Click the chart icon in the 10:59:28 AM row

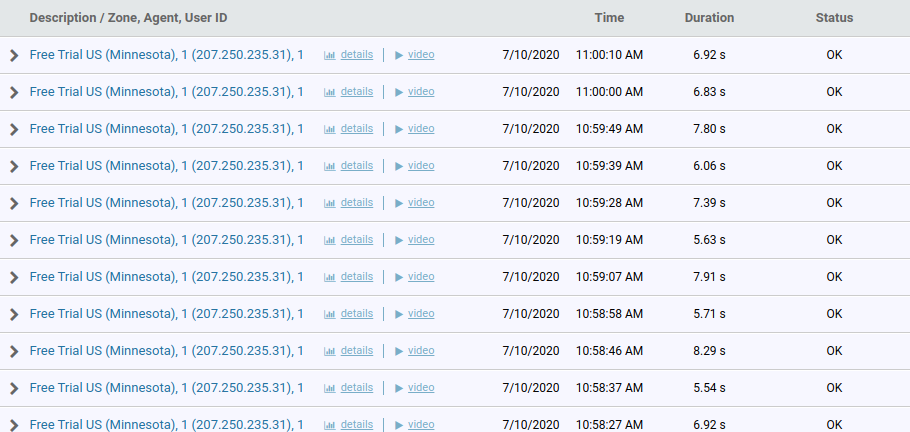click(329, 203)
